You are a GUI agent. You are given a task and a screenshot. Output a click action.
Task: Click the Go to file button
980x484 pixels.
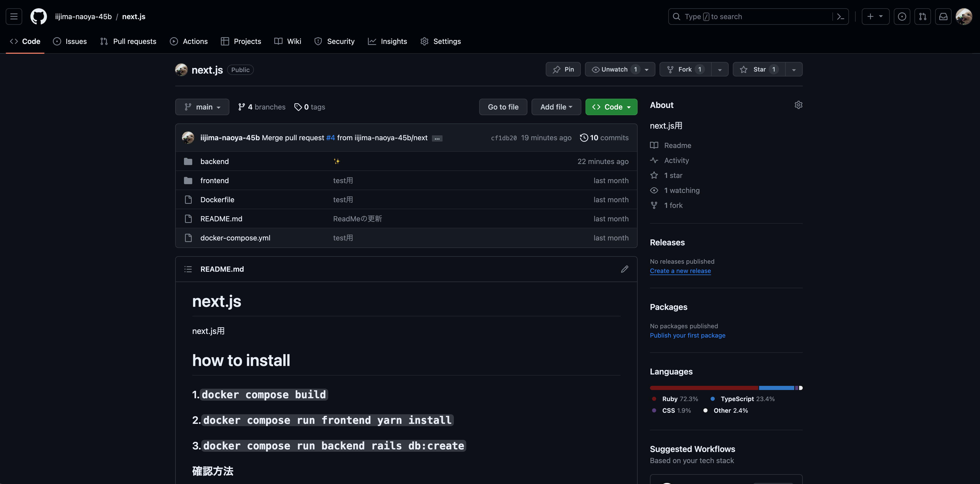[x=503, y=107]
